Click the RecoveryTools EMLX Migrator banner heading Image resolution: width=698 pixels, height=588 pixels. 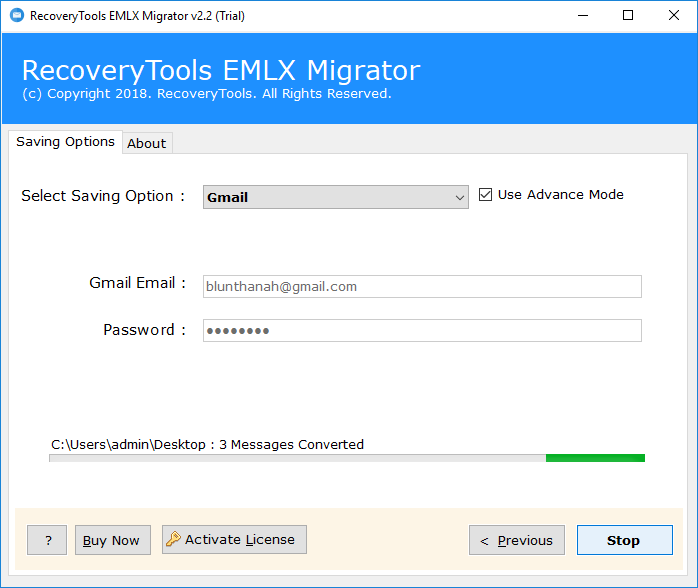tap(221, 70)
